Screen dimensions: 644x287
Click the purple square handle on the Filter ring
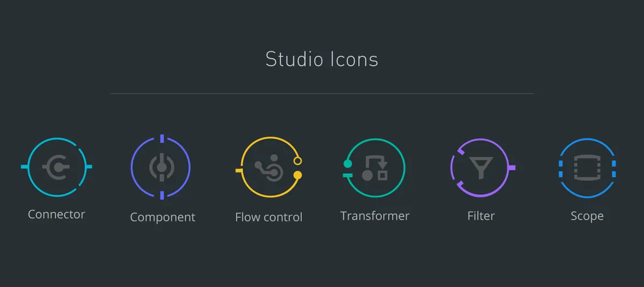512,168
